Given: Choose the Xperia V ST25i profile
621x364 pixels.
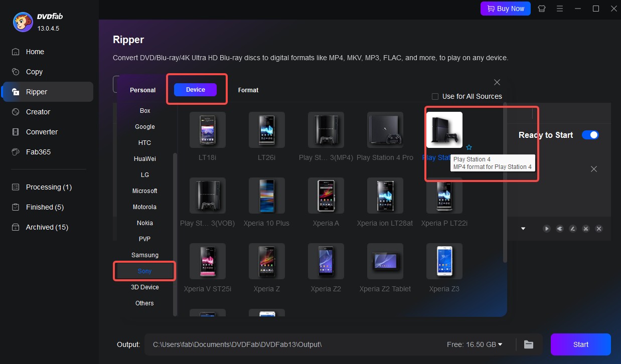Looking at the screenshot, I should [208, 261].
